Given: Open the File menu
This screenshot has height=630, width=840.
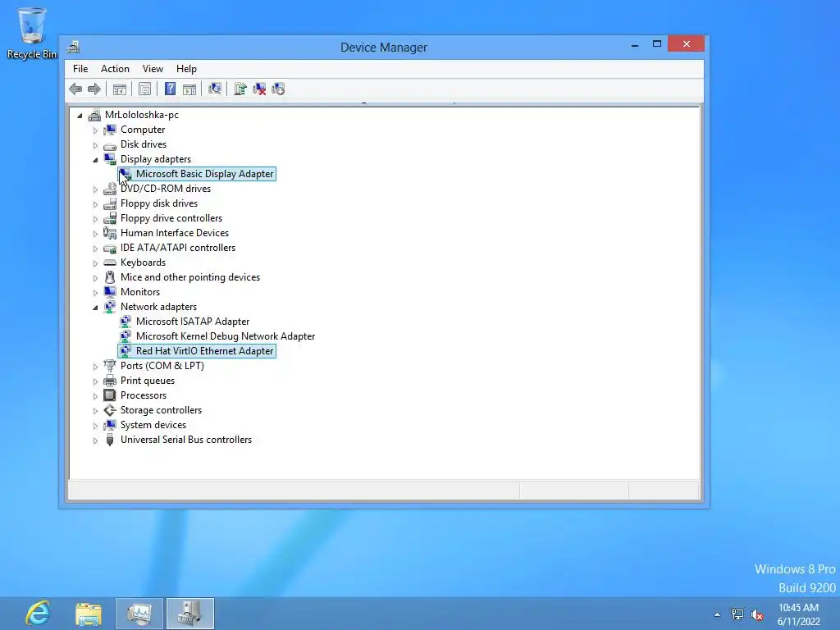Looking at the screenshot, I should click(80, 69).
